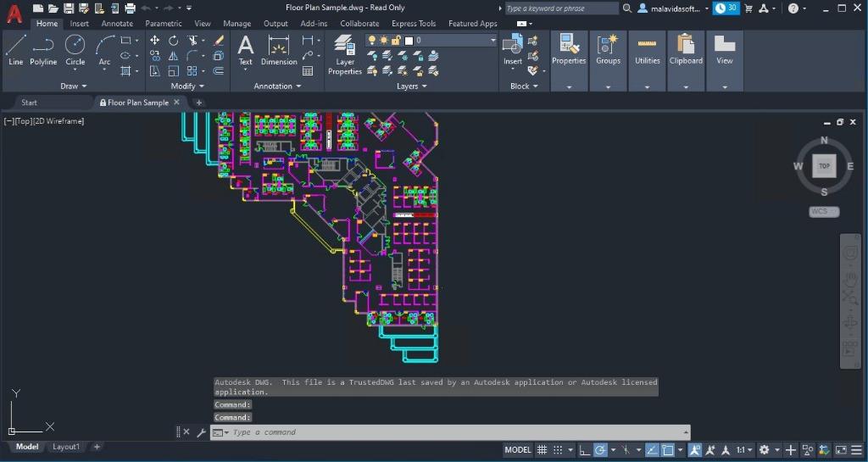Viewport: 868px width, 462px height.
Task: Expand the Draw panel dropdown
Action: [x=73, y=86]
